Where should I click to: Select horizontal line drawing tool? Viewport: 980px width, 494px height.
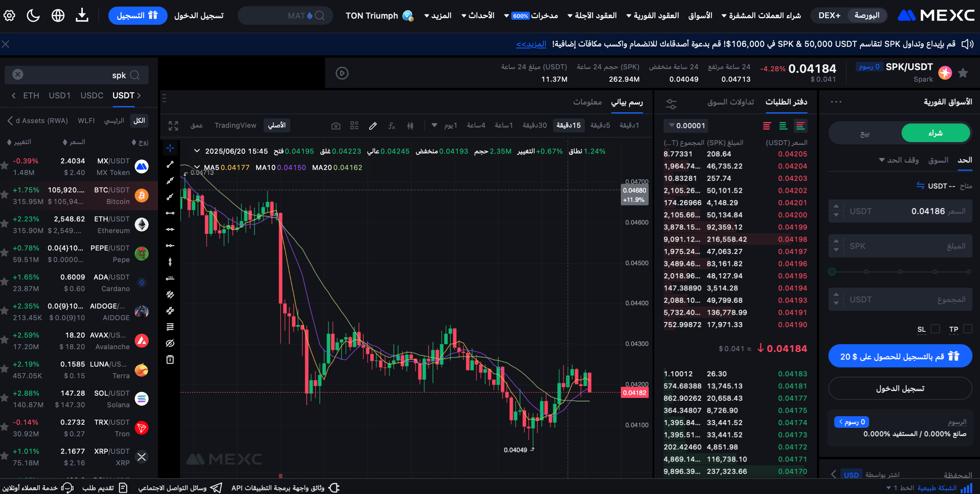click(170, 213)
